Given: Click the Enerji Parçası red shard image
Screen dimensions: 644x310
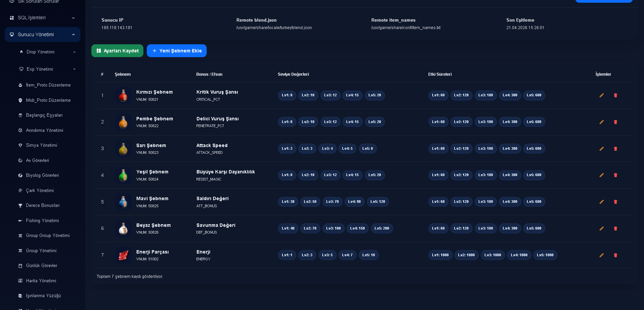Looking at the screenshot, I should (123, 255).
